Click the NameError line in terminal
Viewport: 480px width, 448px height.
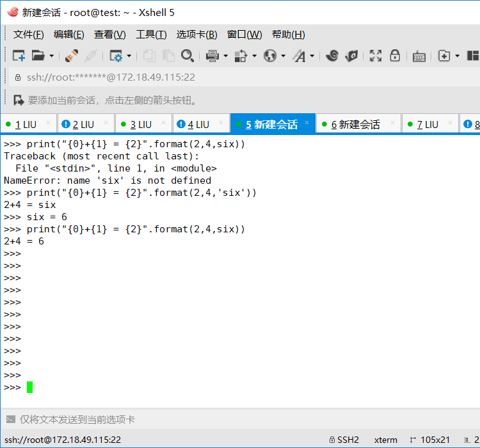[108, 180]
